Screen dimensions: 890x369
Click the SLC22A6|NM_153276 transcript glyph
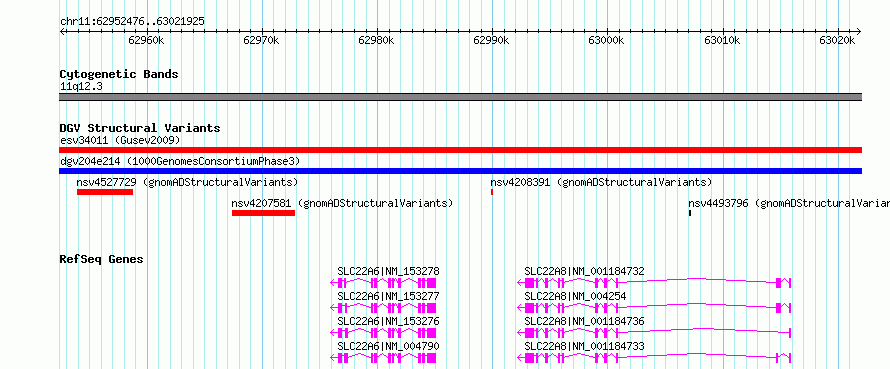click(383, 333)
